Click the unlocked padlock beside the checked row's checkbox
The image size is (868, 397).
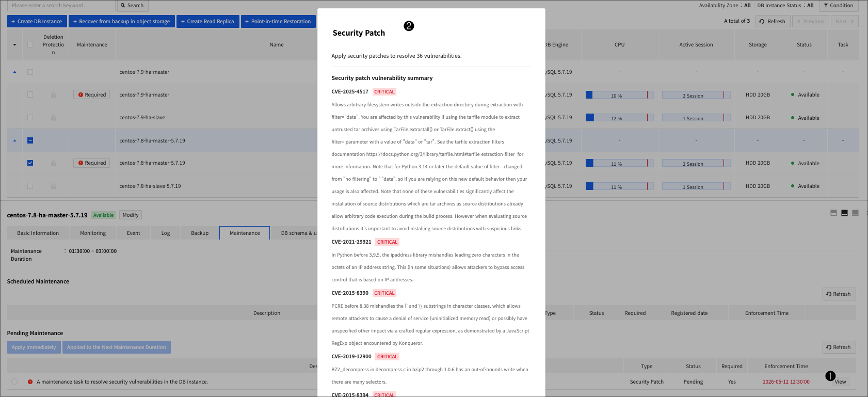tap(53, 163)
